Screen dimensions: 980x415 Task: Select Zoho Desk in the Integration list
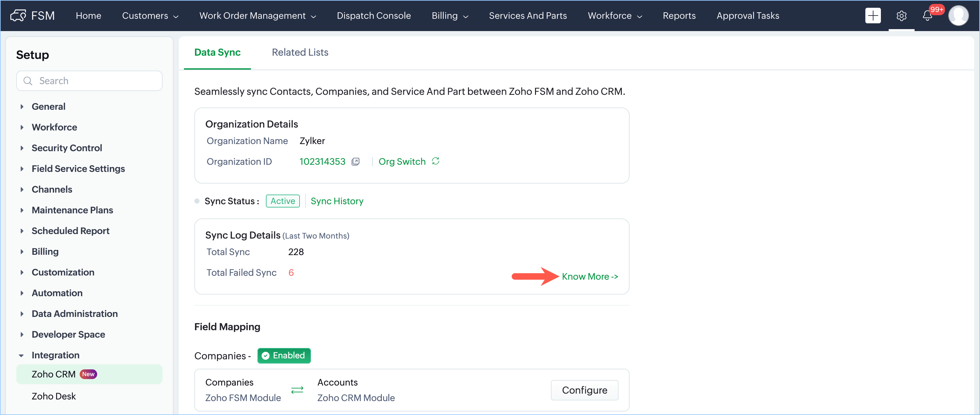[x=54, y=396]
